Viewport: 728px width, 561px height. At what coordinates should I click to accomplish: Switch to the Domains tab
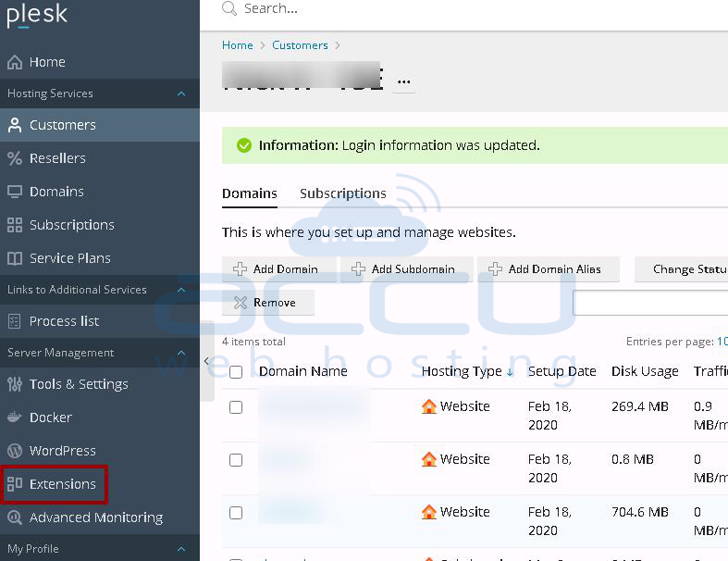point(250,193)
